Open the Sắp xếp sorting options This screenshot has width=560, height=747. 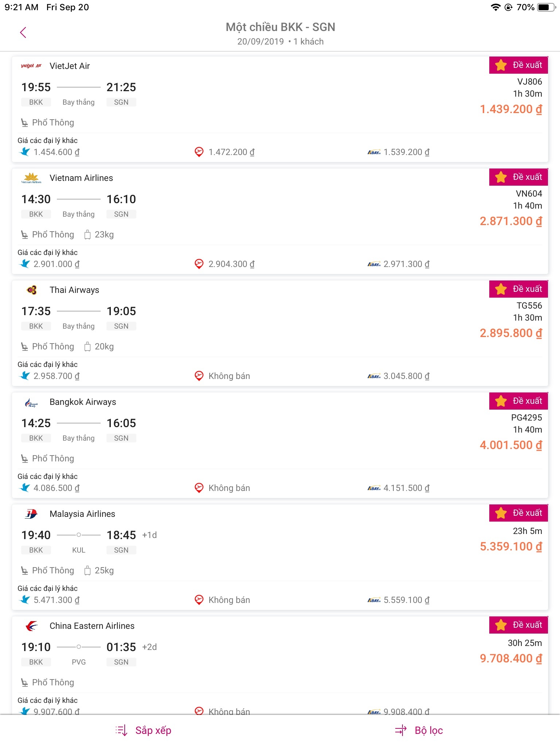tap(153, 730)
